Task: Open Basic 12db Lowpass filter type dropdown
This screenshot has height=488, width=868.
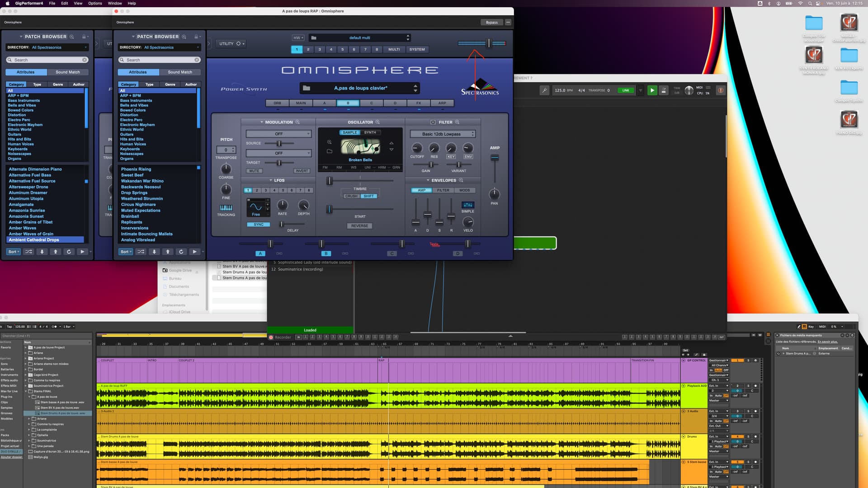Action: point(443,134)
